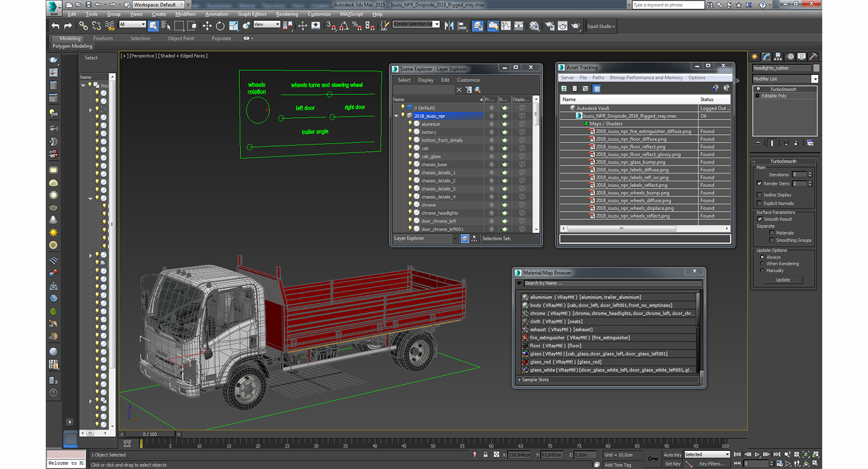Click the Key Filters button
The image size is (868, 469).
coord(711,464)
